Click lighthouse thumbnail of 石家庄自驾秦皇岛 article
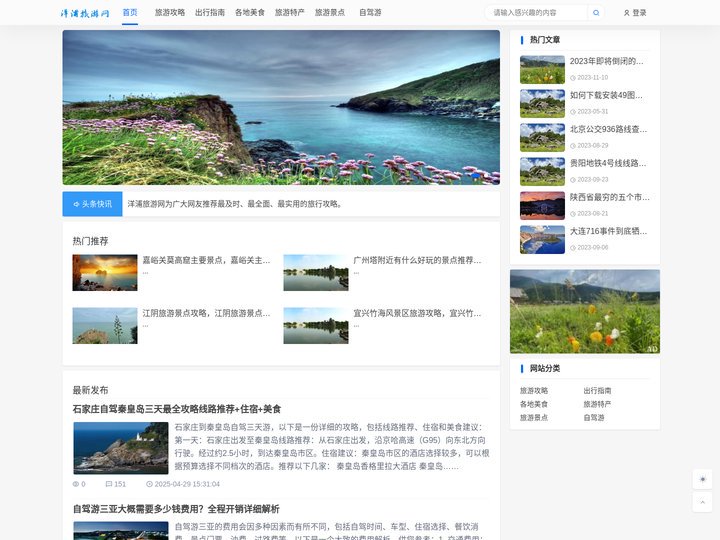This screenshot has width=720, height=540. tap(121, 448)
